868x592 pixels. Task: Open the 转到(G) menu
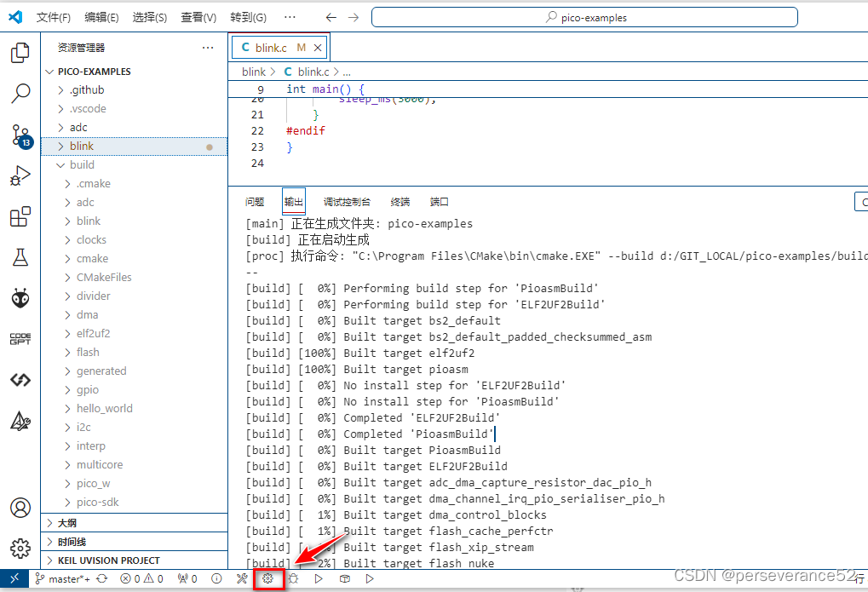pos(248,17)
